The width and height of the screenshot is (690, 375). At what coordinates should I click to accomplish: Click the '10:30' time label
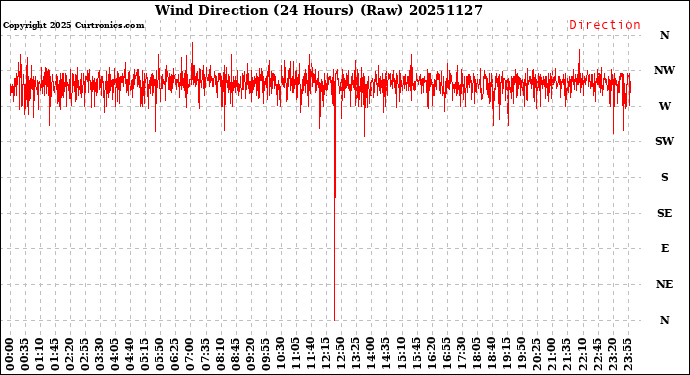[x=281, y=355]
